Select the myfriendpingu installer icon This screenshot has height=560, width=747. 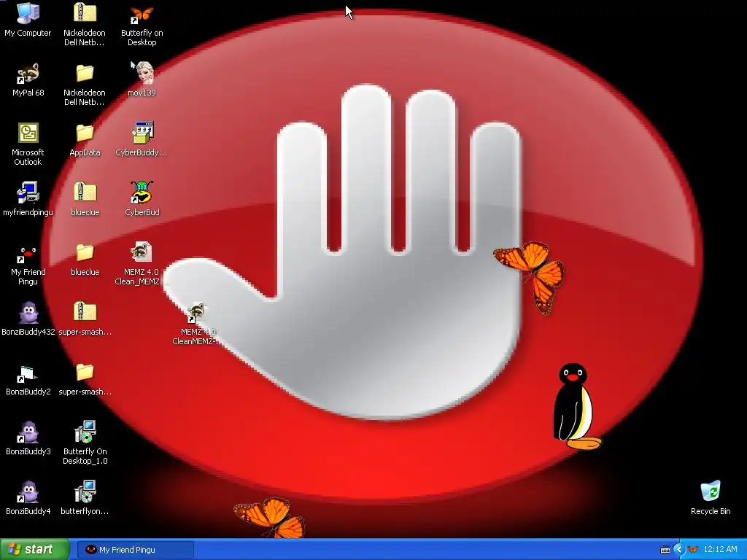tap(28, 199)
